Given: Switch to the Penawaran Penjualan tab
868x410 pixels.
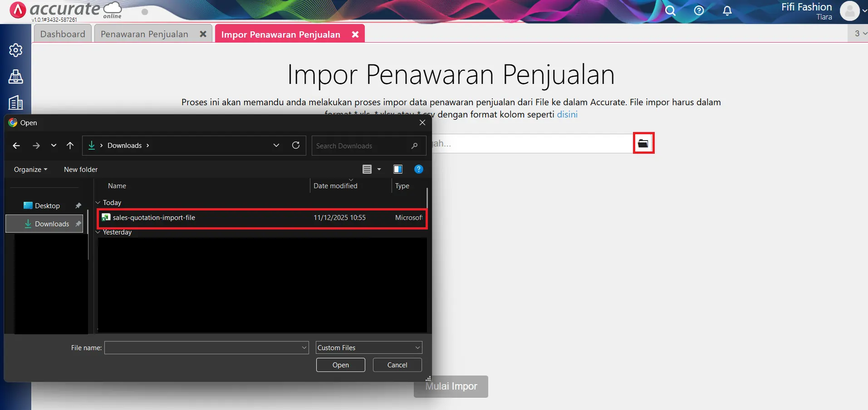Looking at the screenshot, I should click(144, 34).
